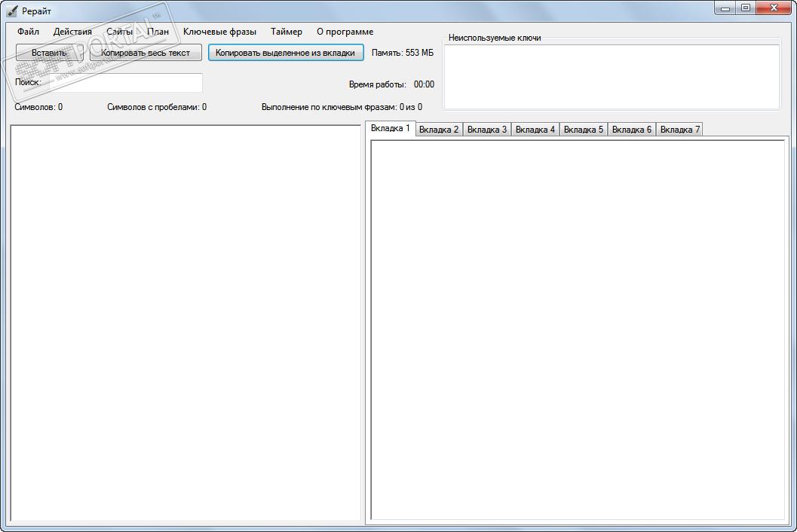Open the О программе menu
Screen dimensions: 797x532
click(x=345, y=32)
